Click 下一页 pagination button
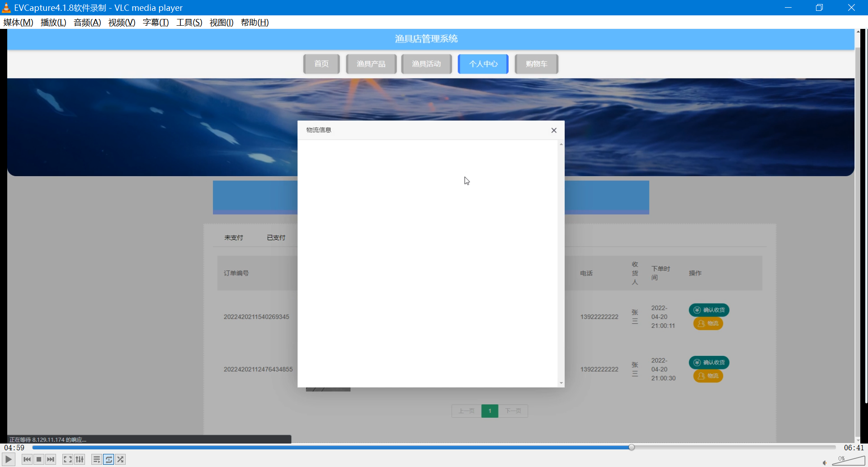This screenshot has width=868, height=467. point(513,411)
